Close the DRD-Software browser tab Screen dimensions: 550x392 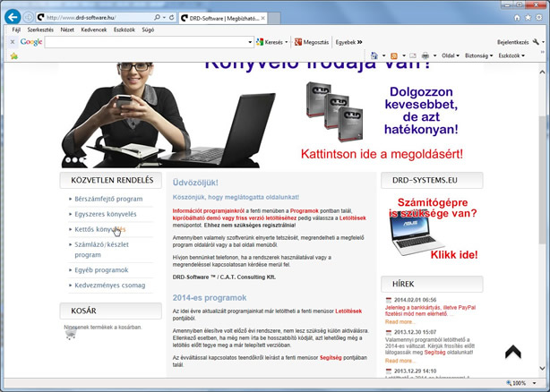pos(263,18)
